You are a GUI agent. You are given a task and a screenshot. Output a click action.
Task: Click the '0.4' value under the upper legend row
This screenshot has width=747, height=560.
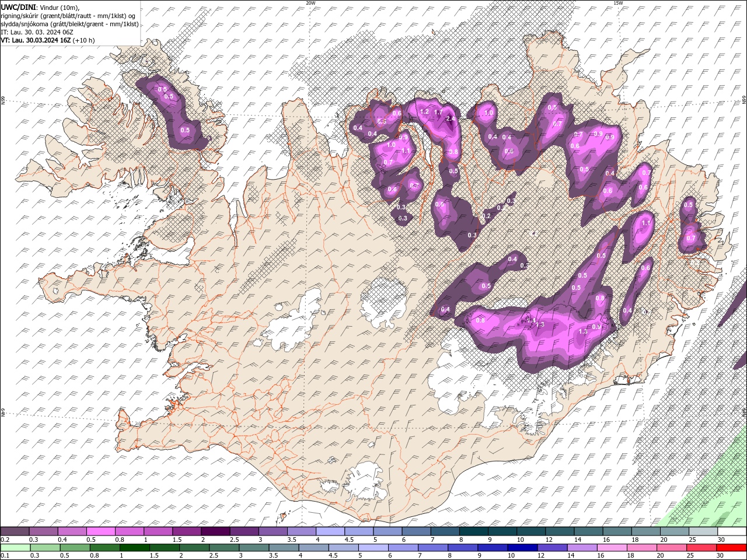[62, 539]
